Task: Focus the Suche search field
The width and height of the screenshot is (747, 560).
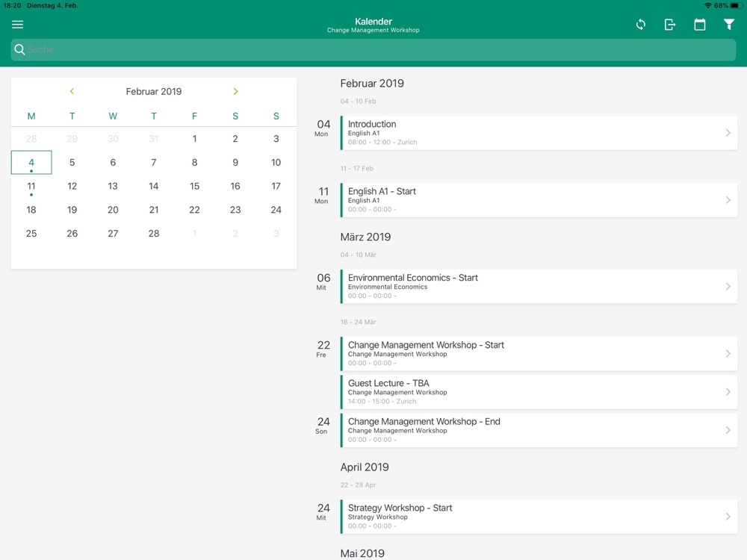Action: (373, 49)
